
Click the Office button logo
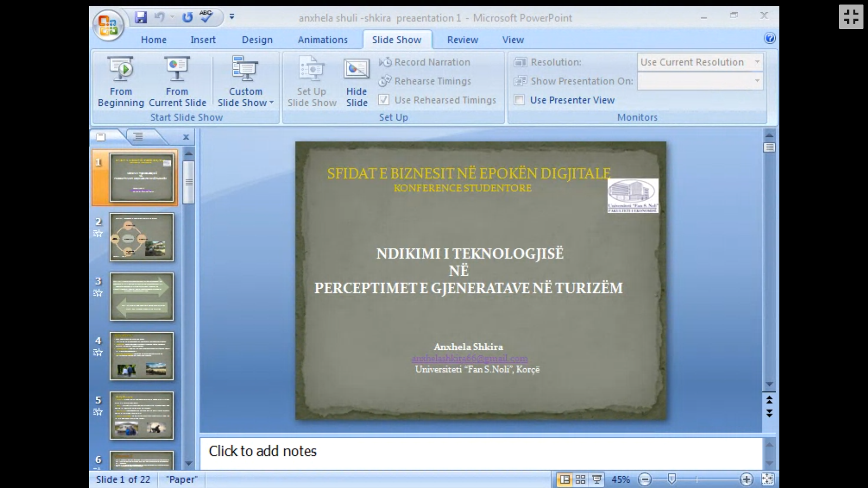tap(108, 25)
